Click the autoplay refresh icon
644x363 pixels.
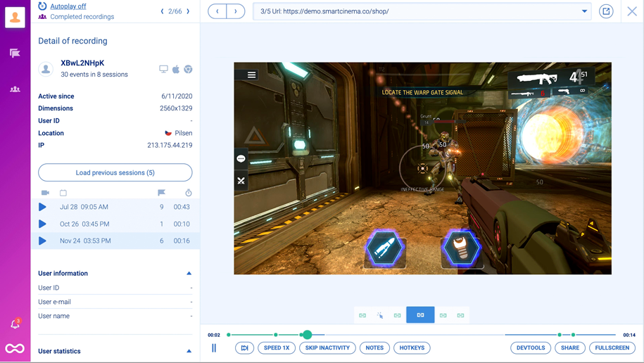(42, 6)
